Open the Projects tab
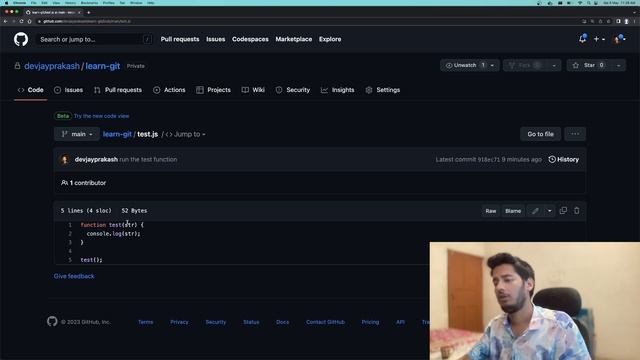This screenshot has width=640, height=360. pos(213,90)
